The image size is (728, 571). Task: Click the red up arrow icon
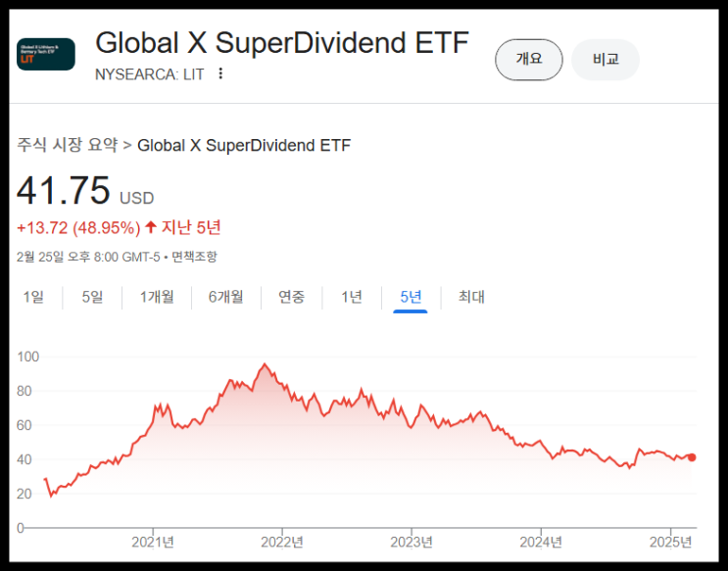[151, 227]
